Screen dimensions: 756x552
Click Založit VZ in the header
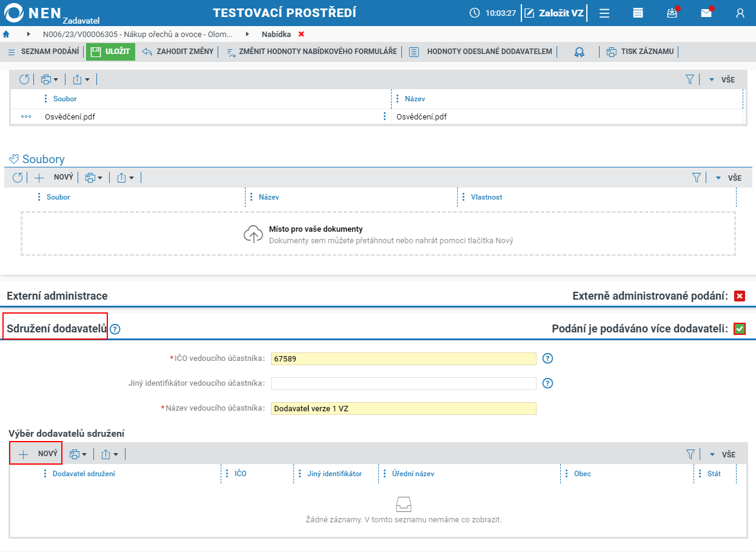tap(554, 13)
